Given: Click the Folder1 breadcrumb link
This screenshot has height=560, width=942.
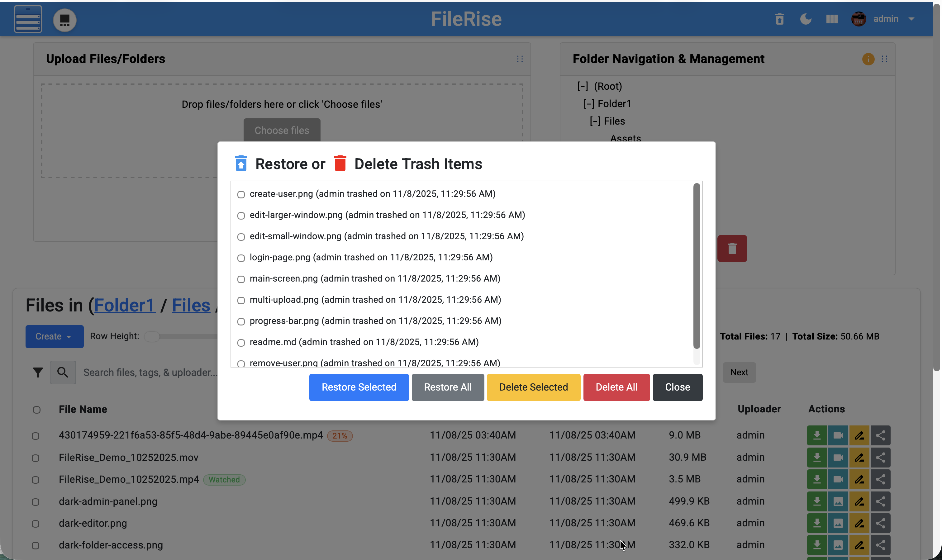Looking at the screenshot, I should (125, 305).
